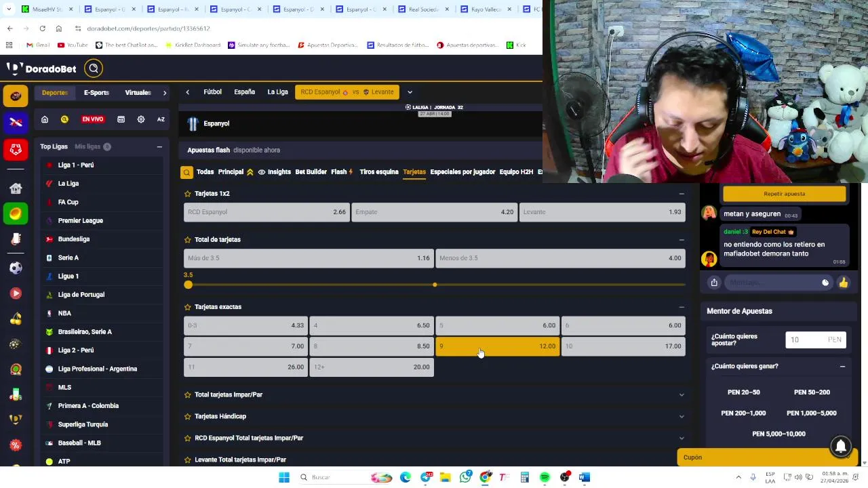The height and width of the screenshot is (488, 868).
Task: Click the share icon in chat bar
Action: [x=714, y=283]
